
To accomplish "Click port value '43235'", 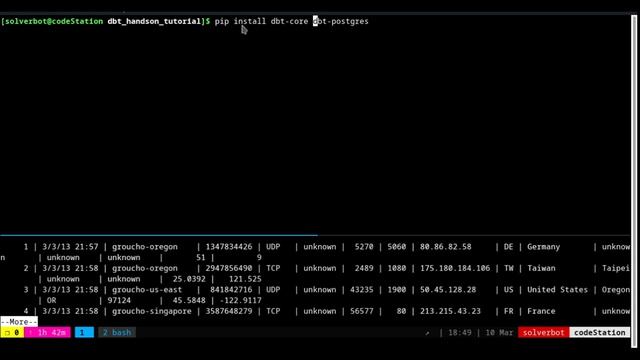I will tap(362, 289).
